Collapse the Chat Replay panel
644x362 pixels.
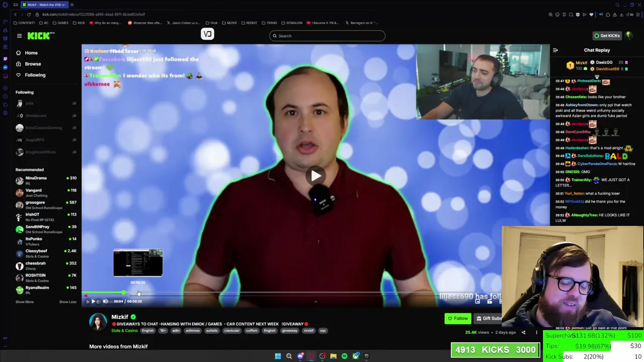[x=555, y=50]
